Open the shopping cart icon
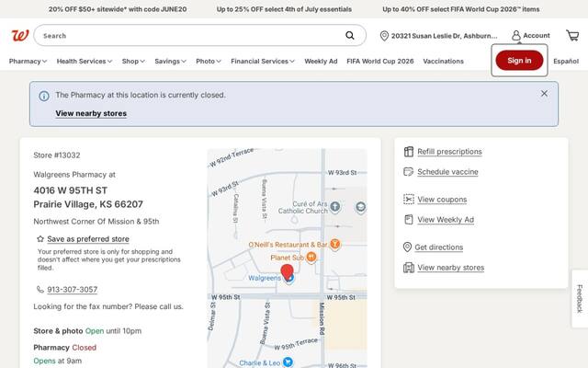This screenshot has height=368, width=588. point(572,36)
